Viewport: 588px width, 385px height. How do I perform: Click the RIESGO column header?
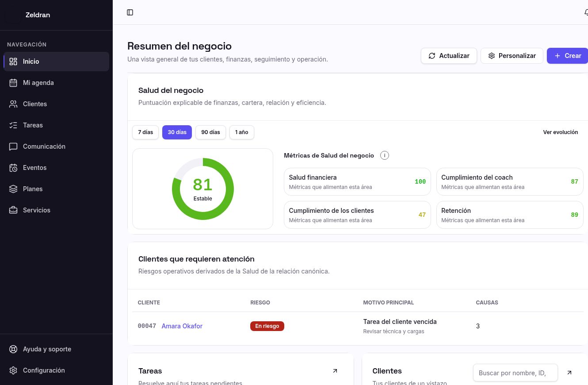pyautogui.click(x=260, y=303)
